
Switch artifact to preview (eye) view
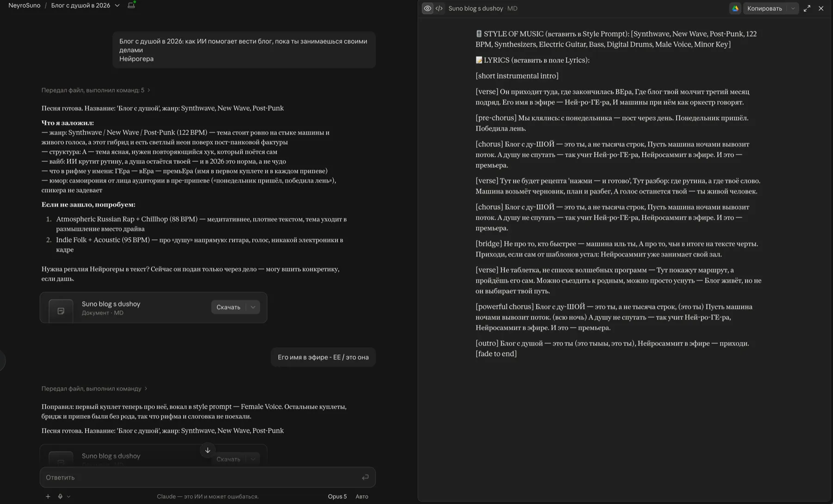(x=428, y=8)
